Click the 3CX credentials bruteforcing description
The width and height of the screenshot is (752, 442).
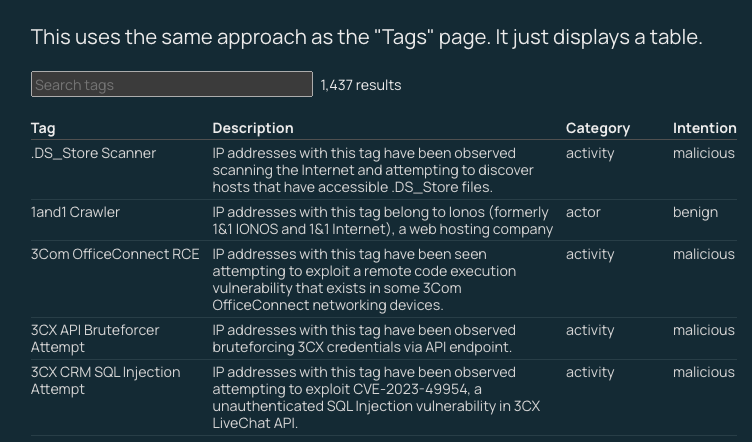[x=363, y=338]
